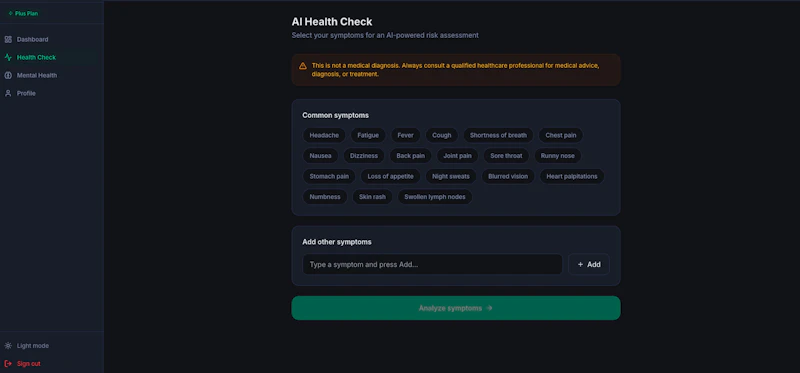Click the Mental Health icon in sidebar
Screen dimensions: 800x373
(x=8, y=75)
